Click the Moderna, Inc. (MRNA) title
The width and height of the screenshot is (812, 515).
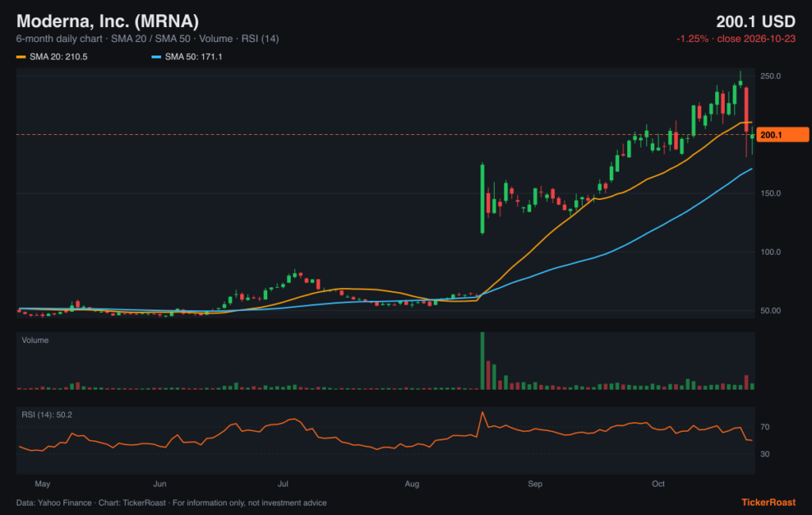click(108, 21)
